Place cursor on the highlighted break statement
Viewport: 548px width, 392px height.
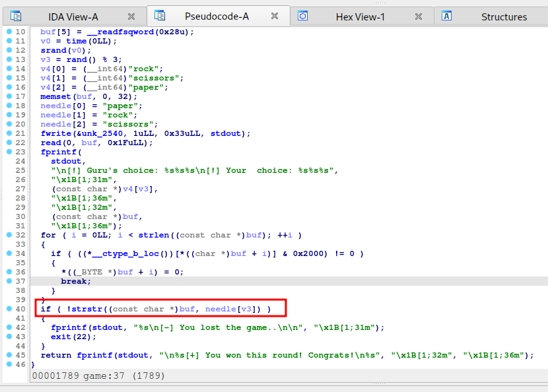pos(76,281)
